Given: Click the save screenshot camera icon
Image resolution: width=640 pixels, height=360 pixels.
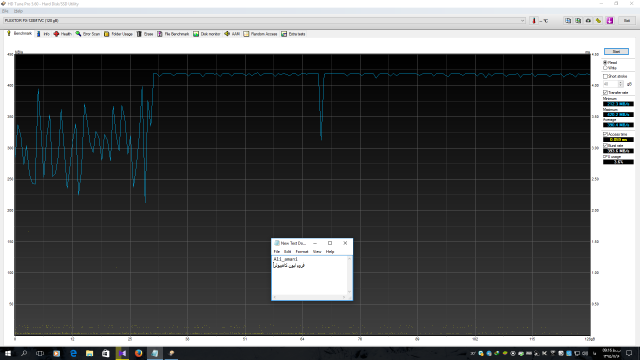Looking at the screenshot, I should pos(588,21).
